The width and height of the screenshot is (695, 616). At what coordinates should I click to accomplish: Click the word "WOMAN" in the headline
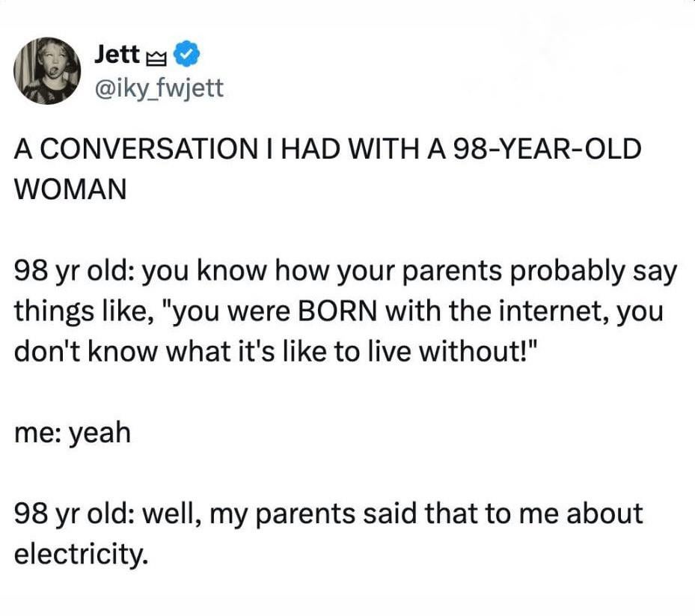pyautogui.click(x=70, y=187)
